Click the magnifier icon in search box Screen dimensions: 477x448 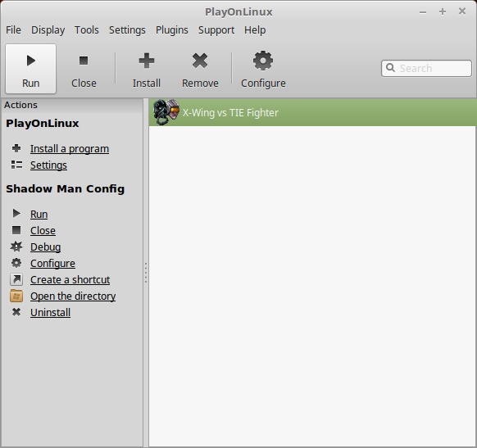point(390,68)
